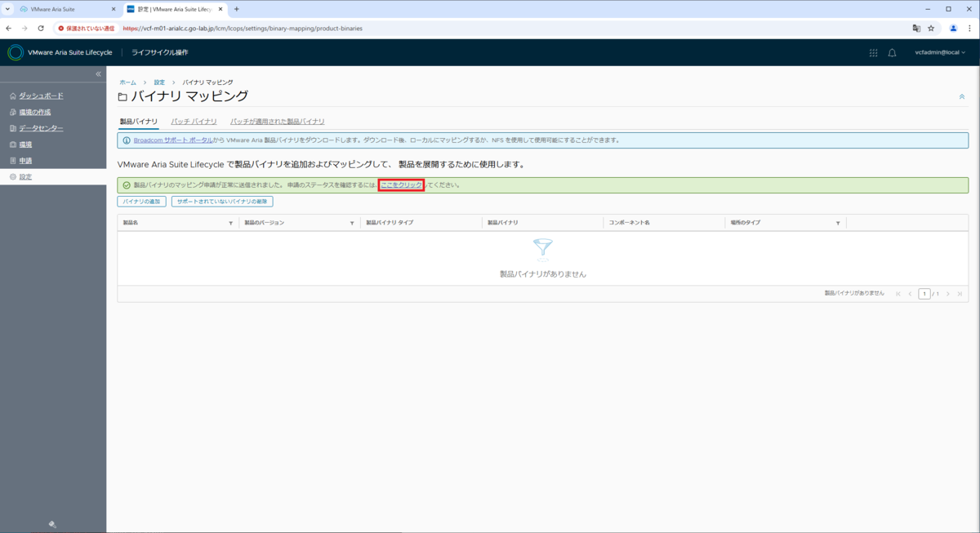Click the filter icon in 製品名 column

point(230,223)
